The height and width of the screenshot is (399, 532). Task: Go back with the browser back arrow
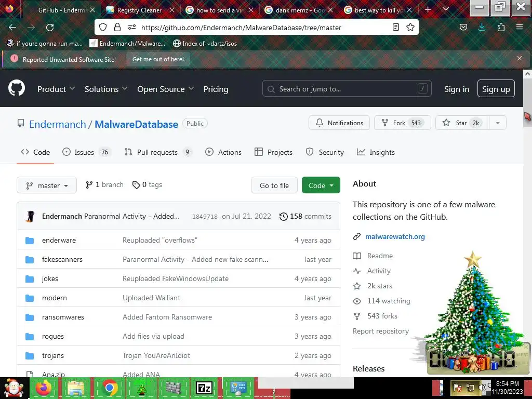(12, 28)
